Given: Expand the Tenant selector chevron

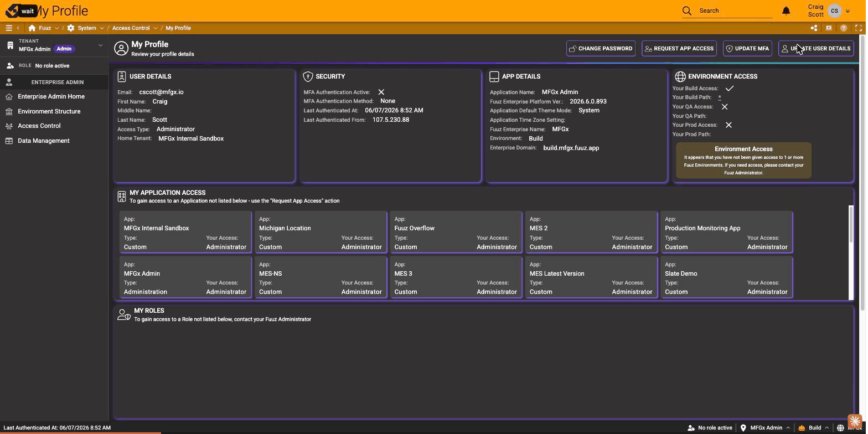Looking at the screenshot, I should [x=100, y=45].
